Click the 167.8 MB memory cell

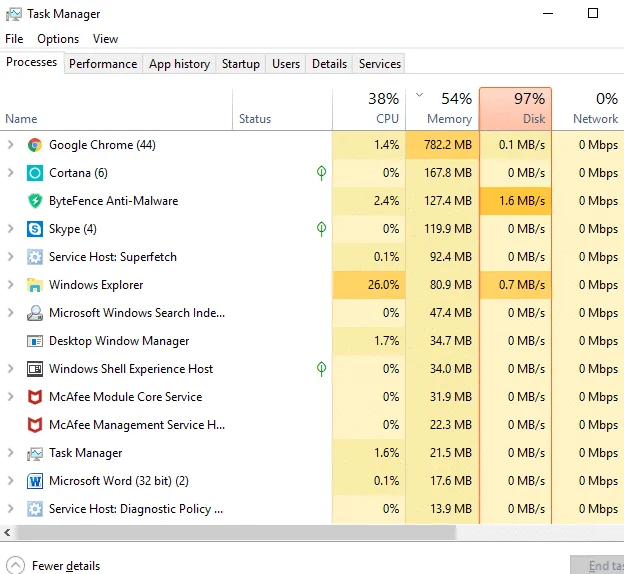click(x=443, y=173)
